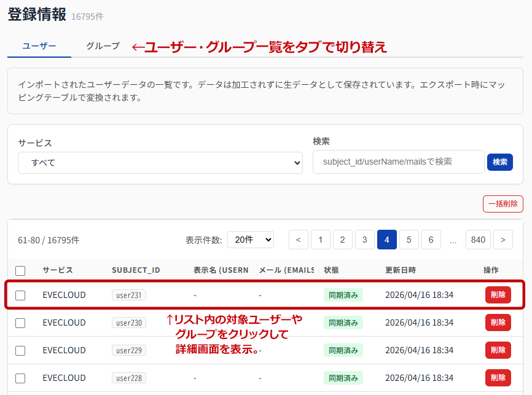The height and width of the screenshot is (395, 532).
Task: Go to previous page with < arrow
Action: [298, 240]
